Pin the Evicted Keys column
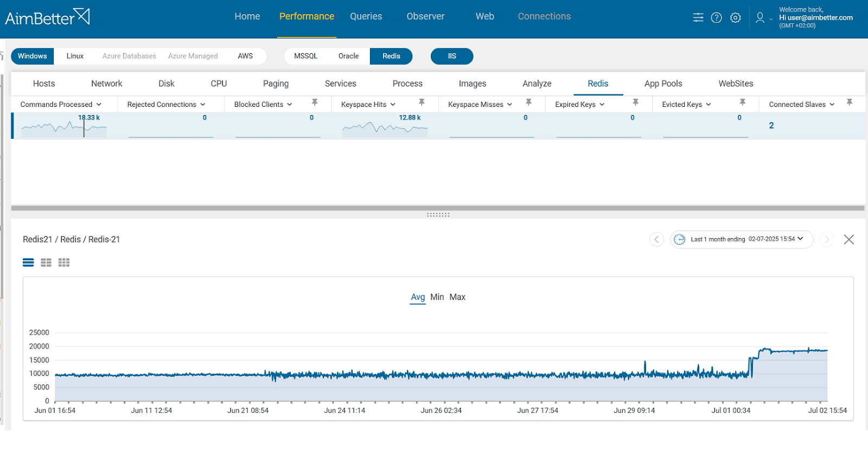868x461 pixels. (742, 103)
